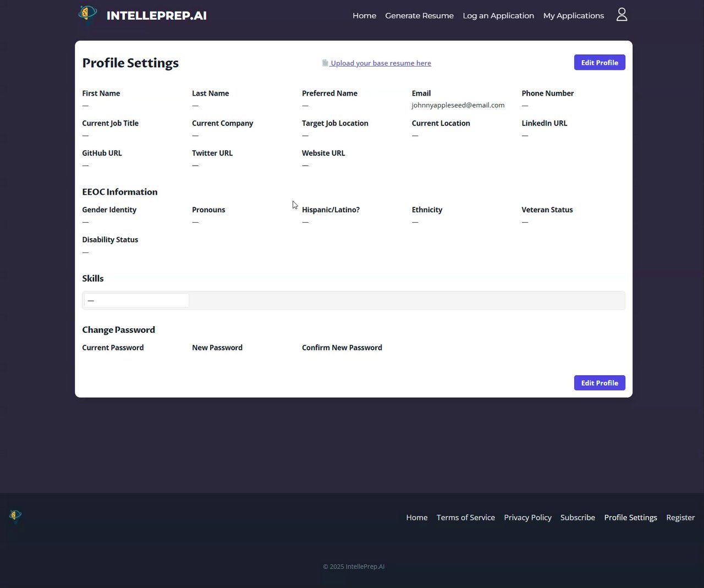
Task: Click the Twitter URL label
Action: pyautogui.click(x=212, y=153)
